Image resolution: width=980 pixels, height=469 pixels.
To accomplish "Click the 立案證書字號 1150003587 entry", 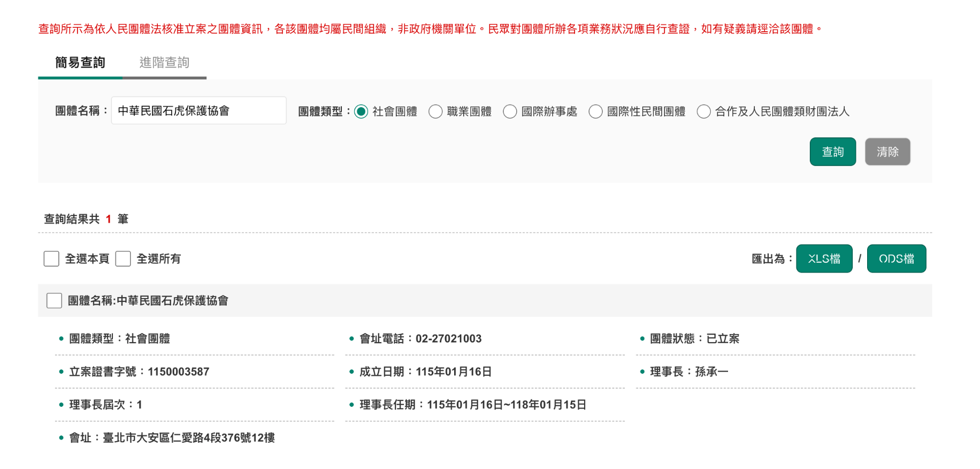I will pyautogui.click(x=178, y=372).
